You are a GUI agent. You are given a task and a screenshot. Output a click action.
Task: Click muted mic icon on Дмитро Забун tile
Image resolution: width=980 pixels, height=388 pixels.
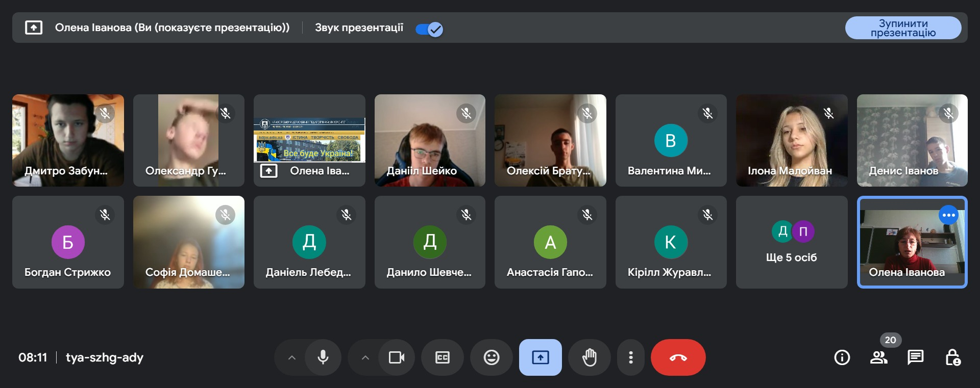105,113
